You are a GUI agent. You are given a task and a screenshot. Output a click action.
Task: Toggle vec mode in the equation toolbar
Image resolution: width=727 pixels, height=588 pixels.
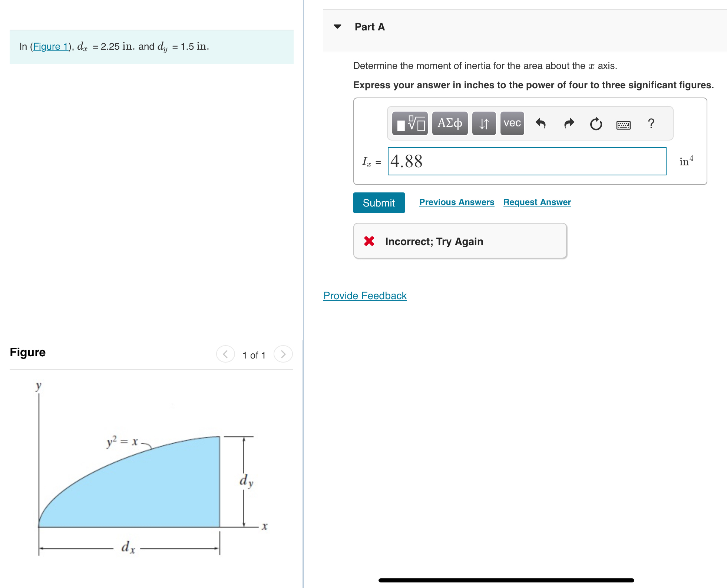(x=512, y=123)
